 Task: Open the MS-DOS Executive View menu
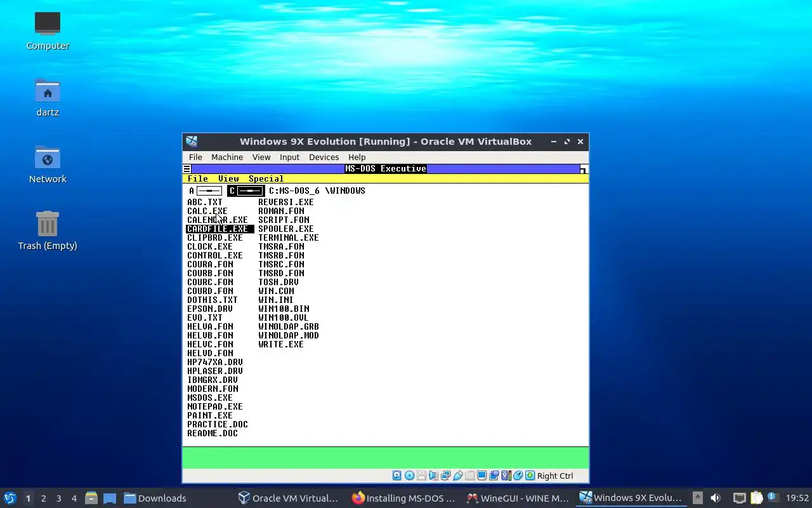(228, 179)
